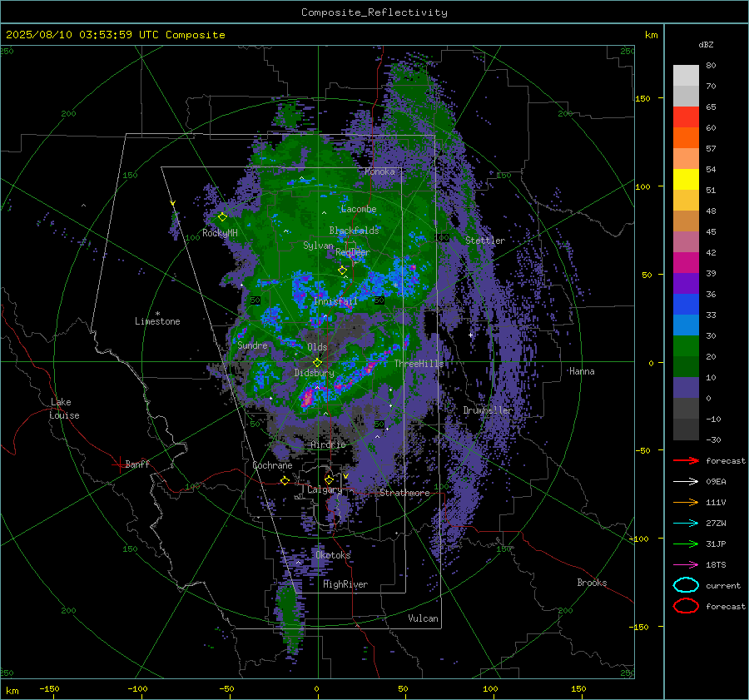Click the Airdrie city label
The width and height of the screenshot is (749, 700).
click(x=328, y=444)
